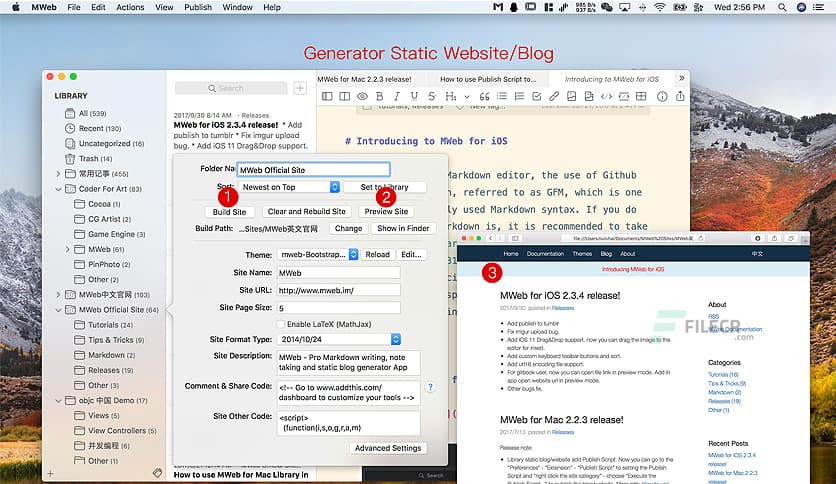This screenshot has height=484, width=836.
Task: Reload the theme with Reload button
Action: tap(377, 255)
